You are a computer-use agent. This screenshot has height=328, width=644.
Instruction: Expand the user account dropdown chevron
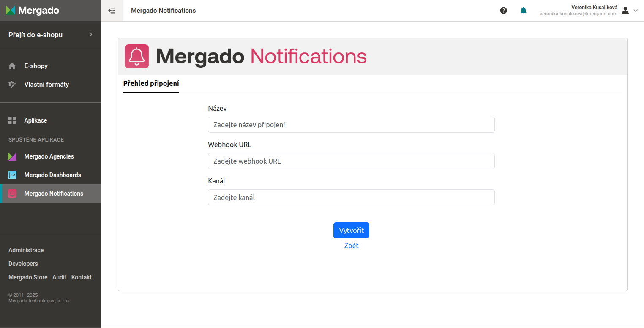(636, 11)
